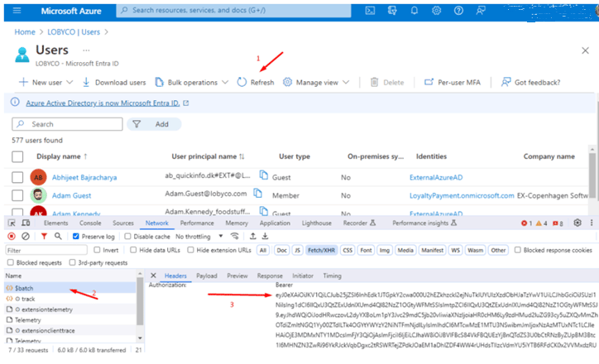This screenshot has height=364, width=599.
Task: Open the Application DevTools tab
Action: 275,223
